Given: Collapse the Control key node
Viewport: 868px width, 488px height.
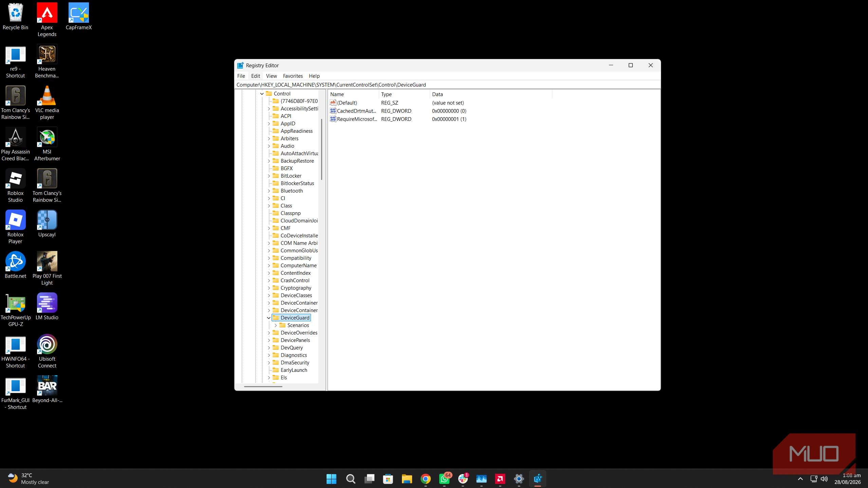Looking at the screenshot, I should pyautogui.click(x=262, y=94).
